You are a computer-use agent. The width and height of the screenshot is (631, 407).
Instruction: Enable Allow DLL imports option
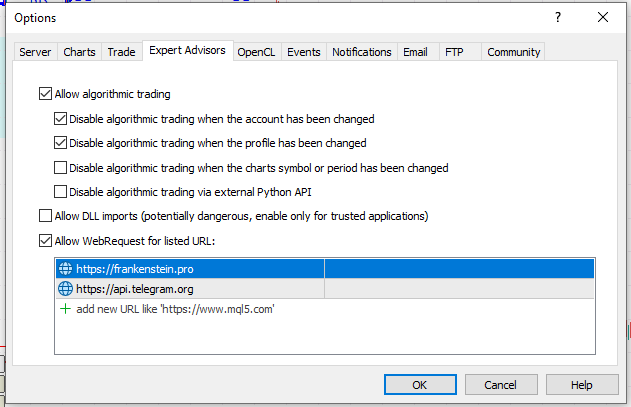point(45,216)
